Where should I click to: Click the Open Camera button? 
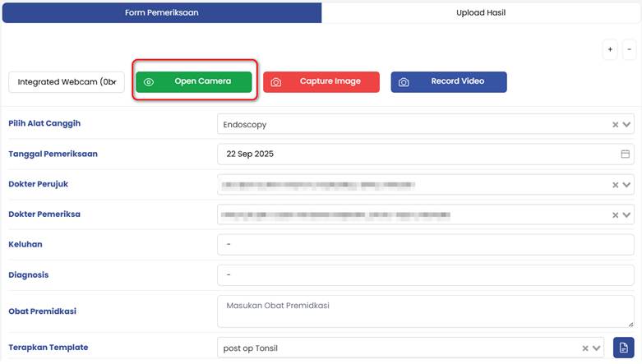(x=194, y=82)
